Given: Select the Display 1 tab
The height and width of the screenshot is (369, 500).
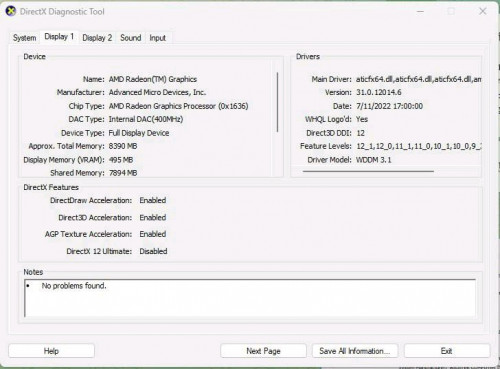Looking at the screenshot, I should tap(59, 37).
